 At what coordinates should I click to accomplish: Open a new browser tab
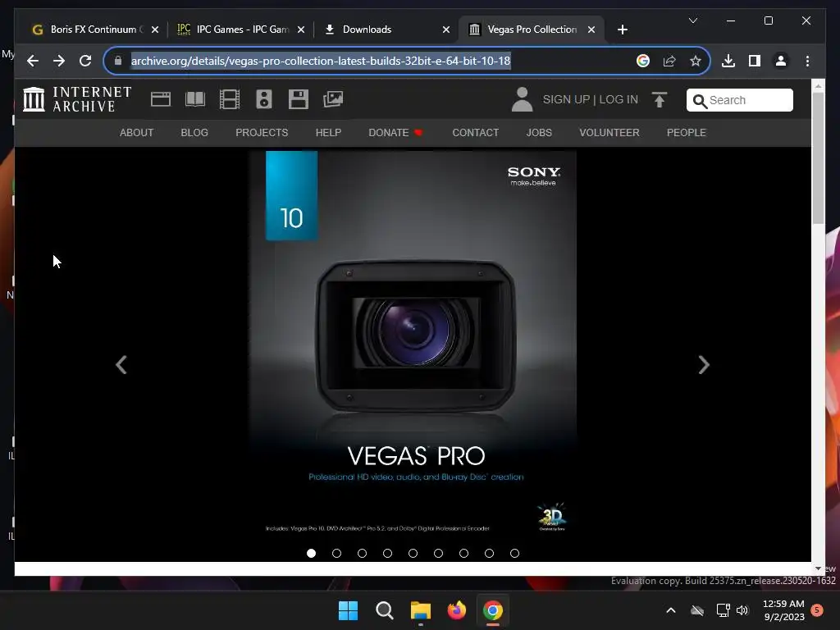(x=622, y=30)
